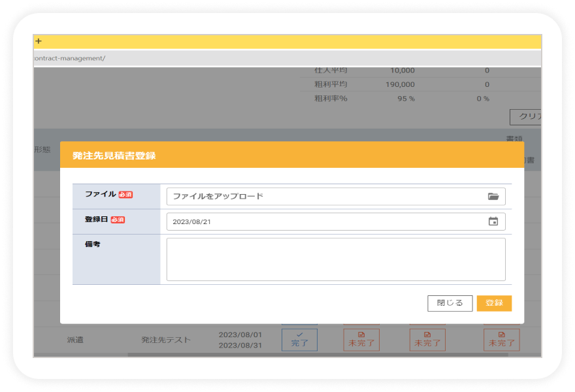Click the 登録日 field label
This screenshot has height=392, width=575.
97,220
